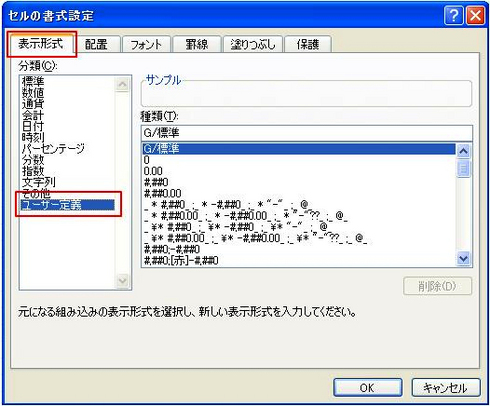
Task: Open the フォント tab
Action: (x=146, y=44)
